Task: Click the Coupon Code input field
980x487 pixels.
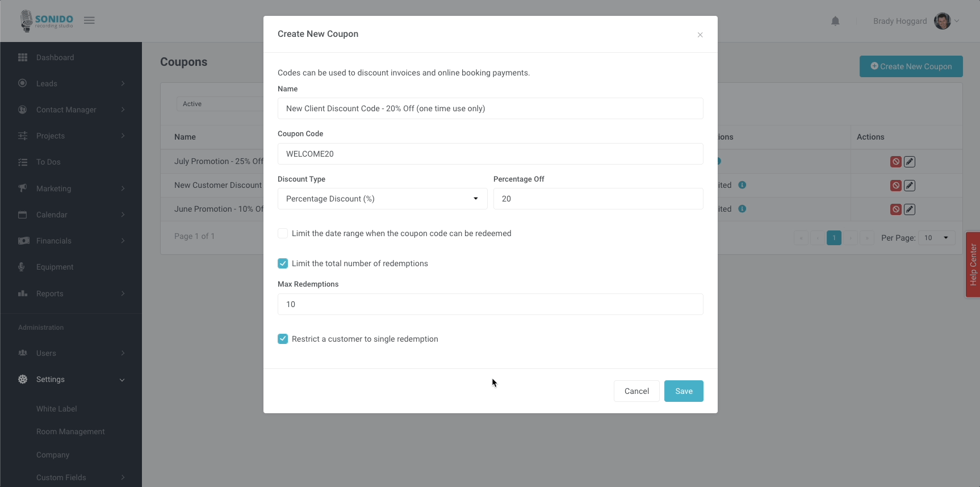Action: [x=490, y=154]
